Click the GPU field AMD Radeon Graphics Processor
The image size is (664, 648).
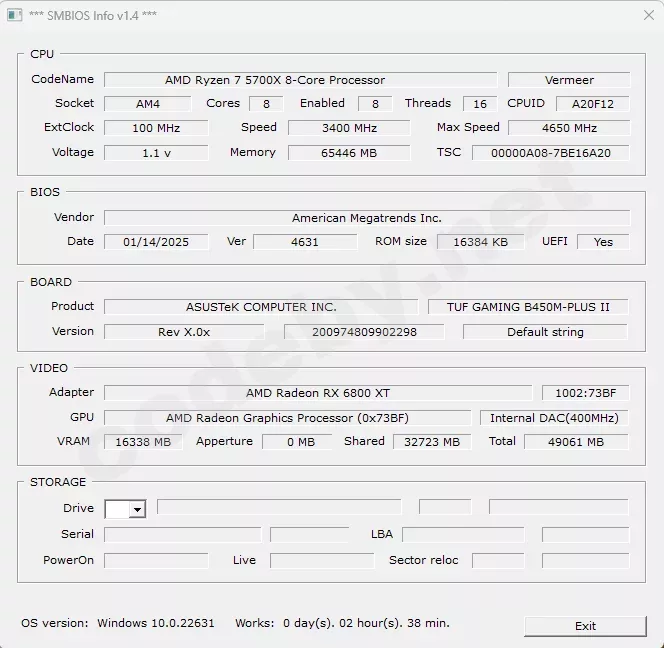[x=287, y=418]
